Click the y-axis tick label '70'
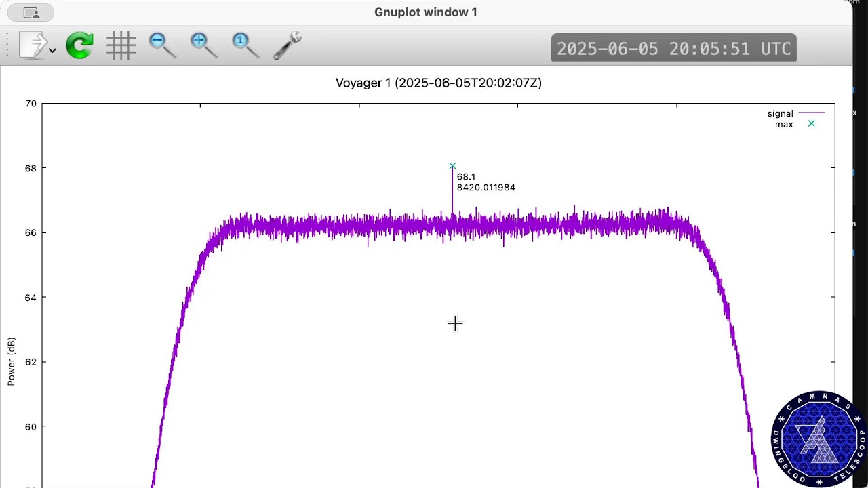This screenshot has width=868, height=488. pos(31,104)
